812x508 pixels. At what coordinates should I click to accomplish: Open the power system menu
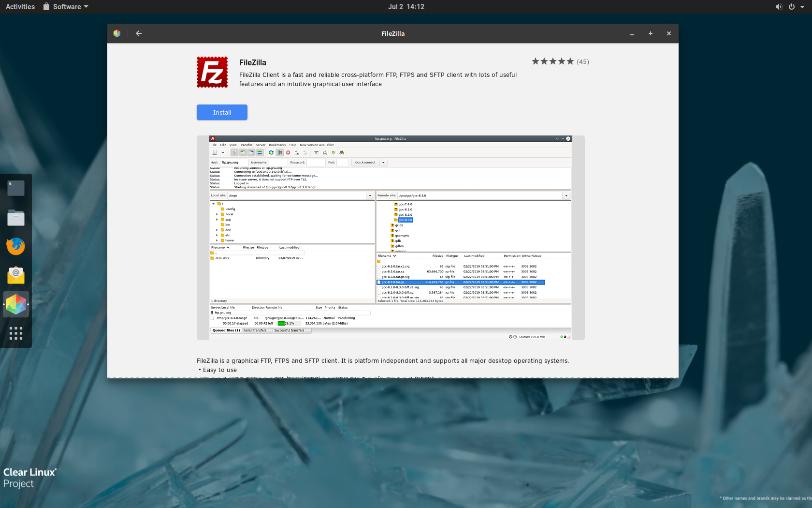pyautogui.click(x=792, y=7)
